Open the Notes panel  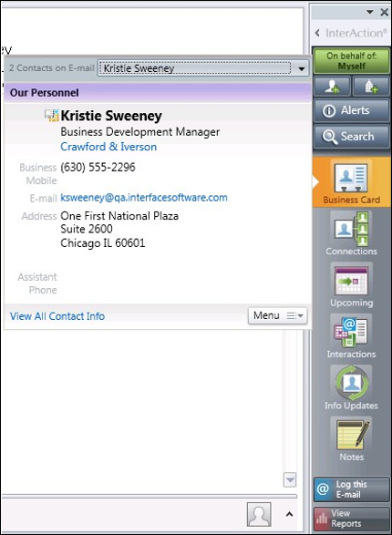pos(351,439)
